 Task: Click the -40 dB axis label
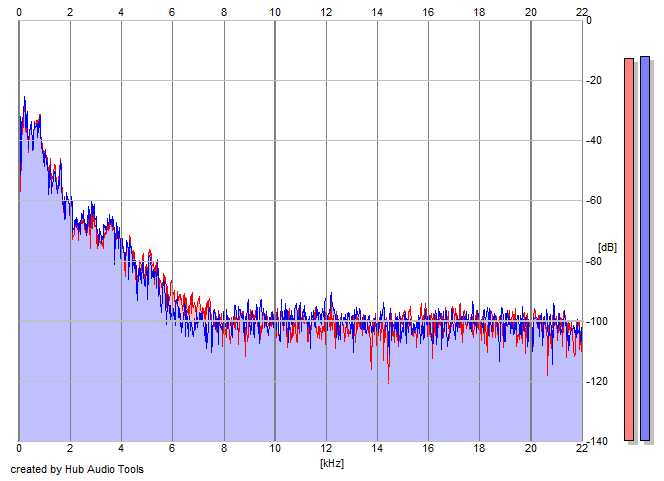(594, 141)
